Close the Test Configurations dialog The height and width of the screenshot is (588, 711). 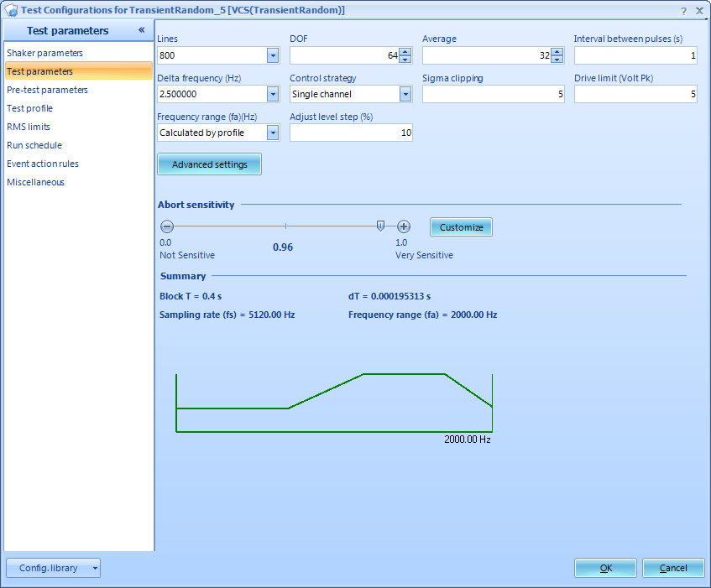[x=699, y=11]
